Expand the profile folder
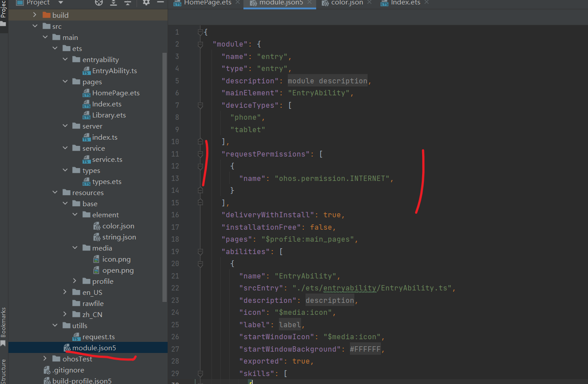This screenshot has height=384, width=588. pos(75,281)
